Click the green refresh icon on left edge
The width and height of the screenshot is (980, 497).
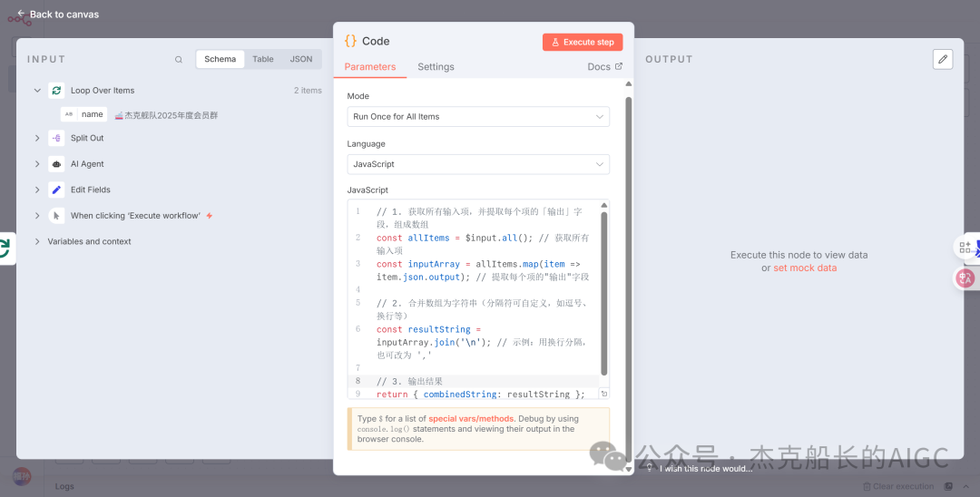pyautogui.click(x=5, y=248)
